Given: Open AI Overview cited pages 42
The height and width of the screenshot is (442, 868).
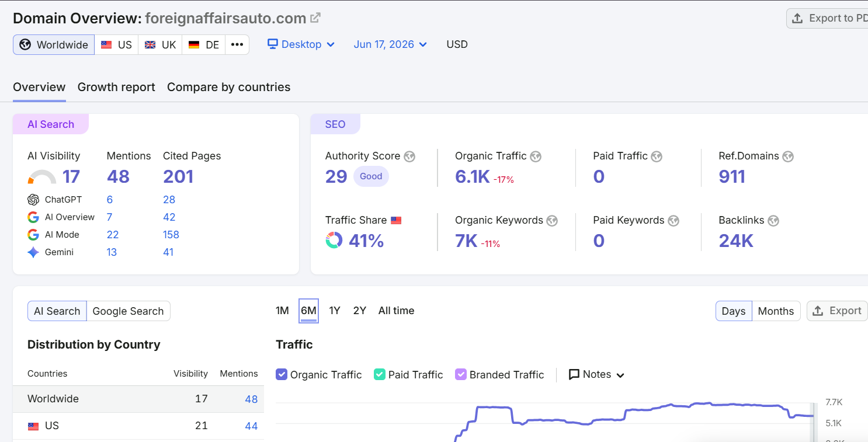Looking at the screenshot, I should point(169,217).
